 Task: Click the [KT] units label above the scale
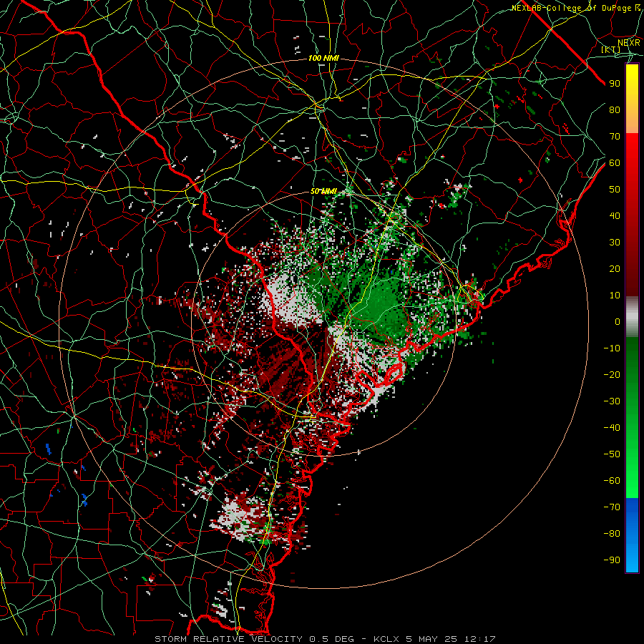pyautogui.click(x=611, y=49)
